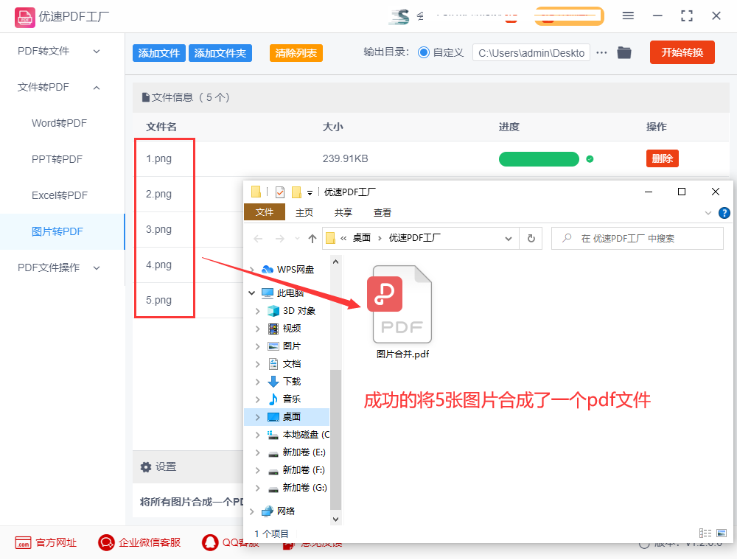Screen dimensions: 737x560
Task: Click the 此电脑 computer icon
Action: (267, 293)
